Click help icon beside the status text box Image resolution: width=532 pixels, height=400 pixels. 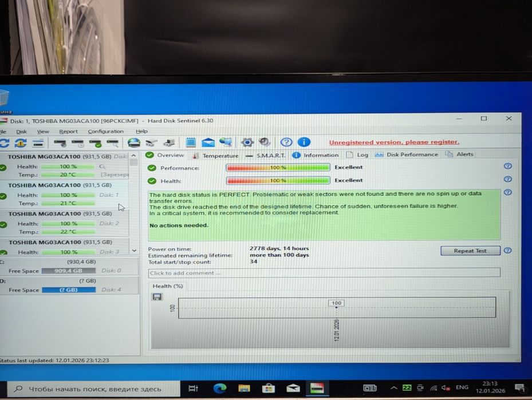[507, 192]
